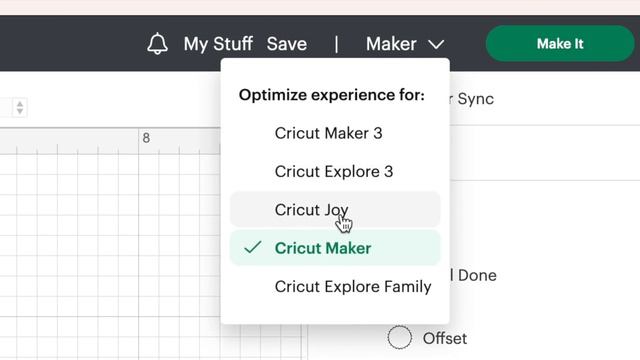Click the stepper arrows near ruler
This screenshot has height=360, width=640.
click(x=20, y=108)
